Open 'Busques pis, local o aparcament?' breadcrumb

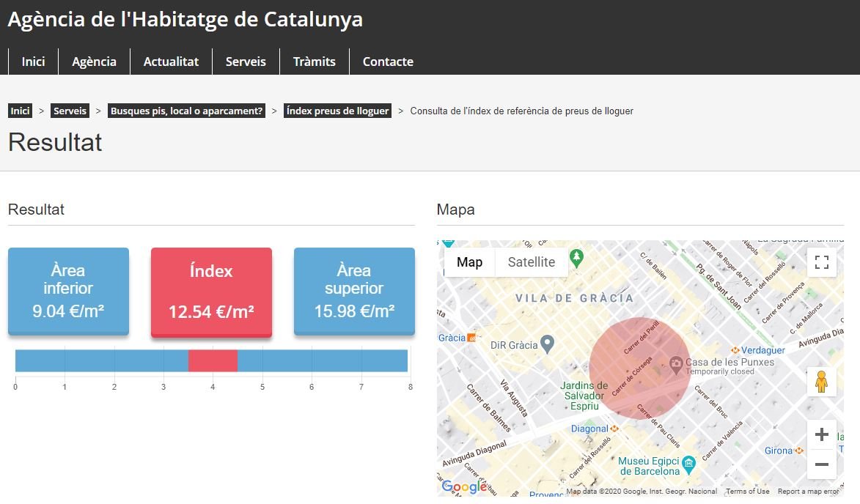[x=186, y=111]
